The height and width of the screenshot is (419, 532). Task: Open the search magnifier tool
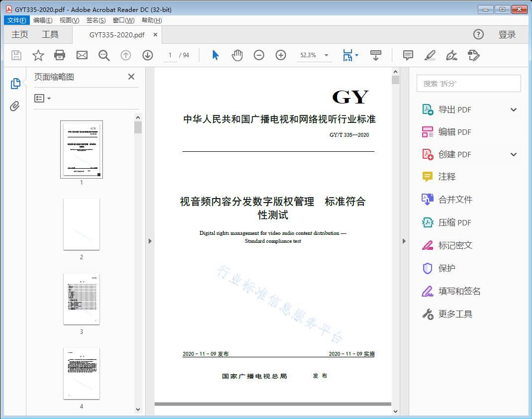click(x=103, y=55)
